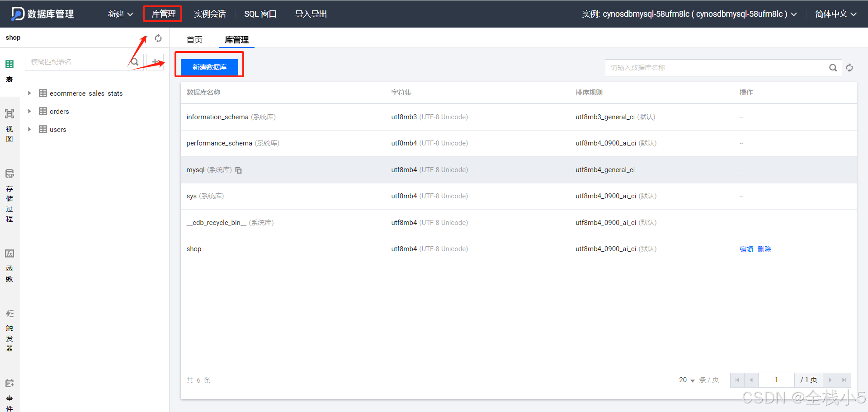Click the sys database name
This screenshot has height=412, width=868.
pos(191,196)
